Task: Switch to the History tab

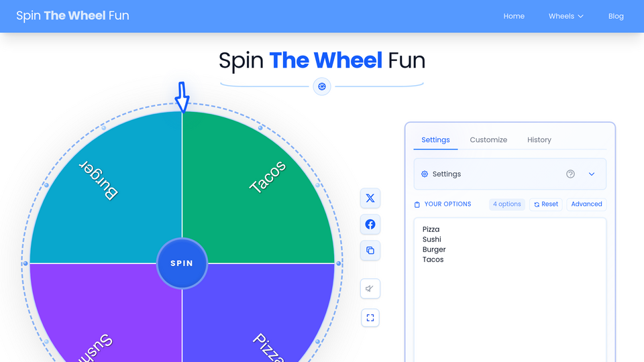Action: [539, 140]
